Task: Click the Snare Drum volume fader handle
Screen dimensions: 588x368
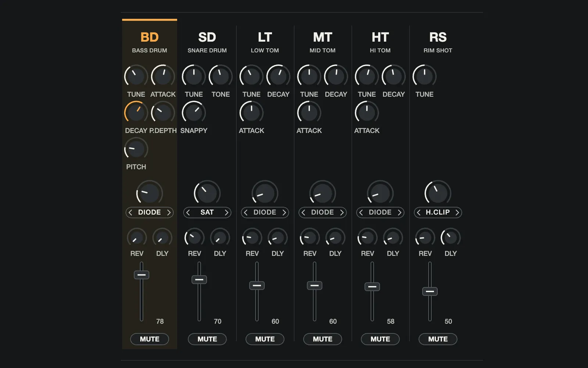Action: pyautogui.click(x=199, y=280)
